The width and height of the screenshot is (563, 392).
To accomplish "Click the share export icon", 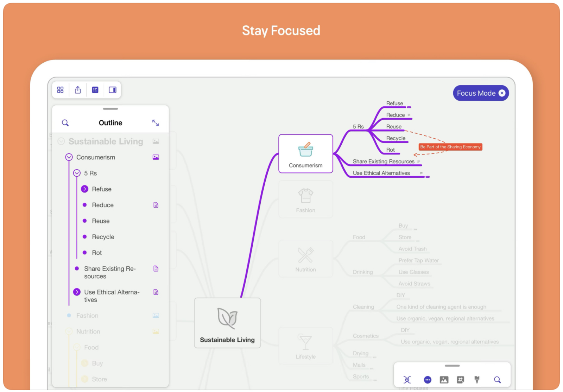I will tap(78, 90).
